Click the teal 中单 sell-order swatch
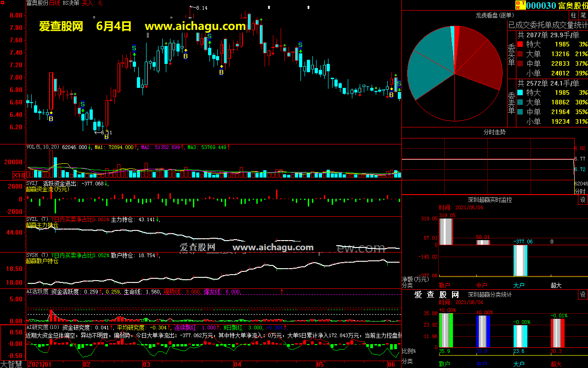Screen dimensions: 588x368 [520, 112]
